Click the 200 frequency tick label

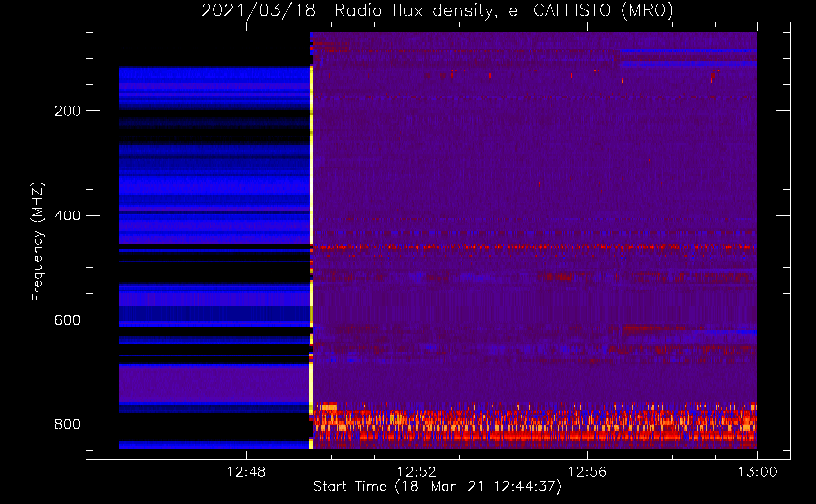[68, 111]
